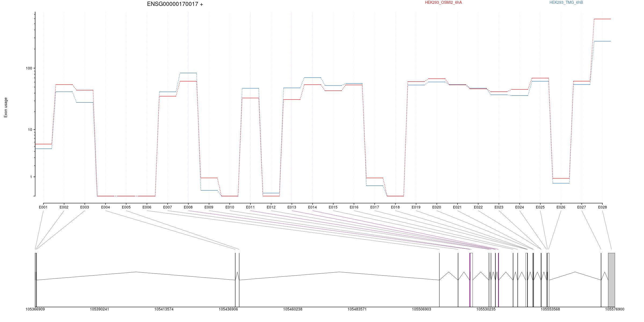
Task: Click exon label E026
Action: point(561,207)
